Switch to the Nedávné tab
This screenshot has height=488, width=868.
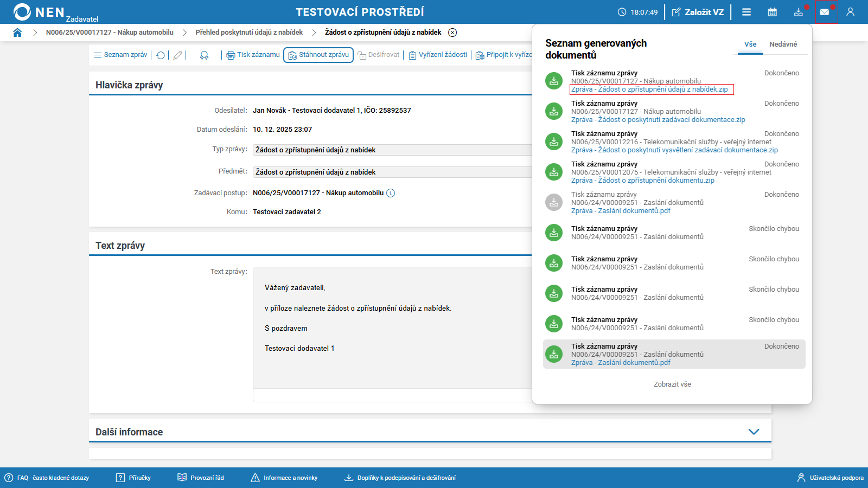point(783,44)
